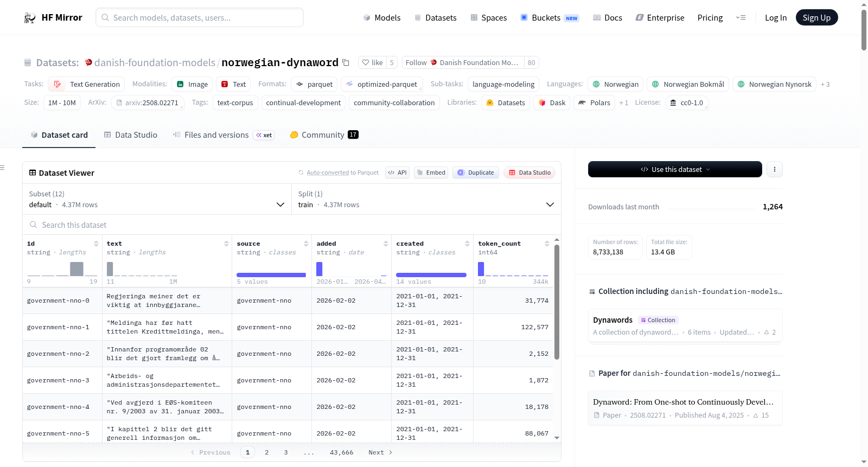Click the Log In link
The width and height of the screenshot is (868, 467).
(x=776, y=18)
